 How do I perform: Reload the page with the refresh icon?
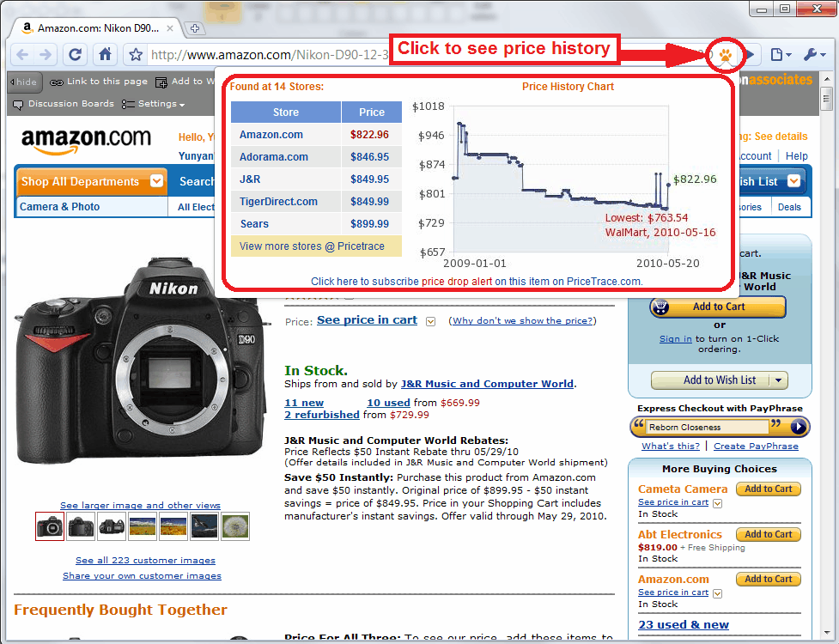point(76,55)
